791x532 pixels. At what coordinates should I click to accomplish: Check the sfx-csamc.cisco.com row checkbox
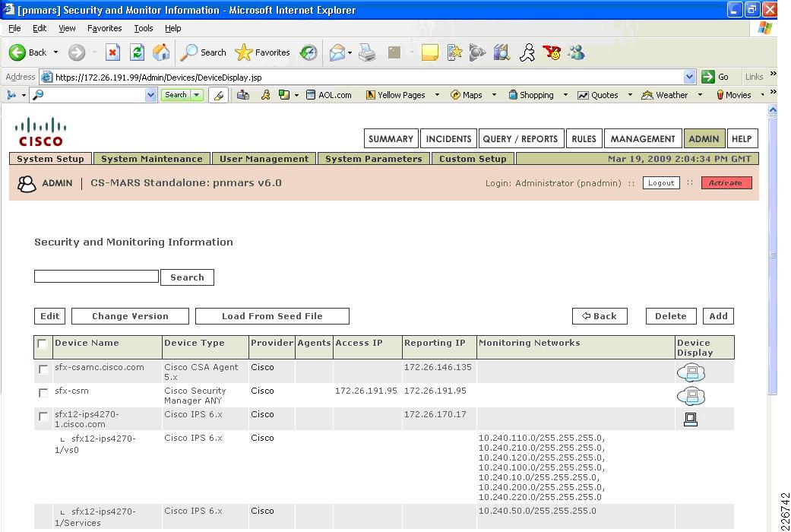(43, 369)
